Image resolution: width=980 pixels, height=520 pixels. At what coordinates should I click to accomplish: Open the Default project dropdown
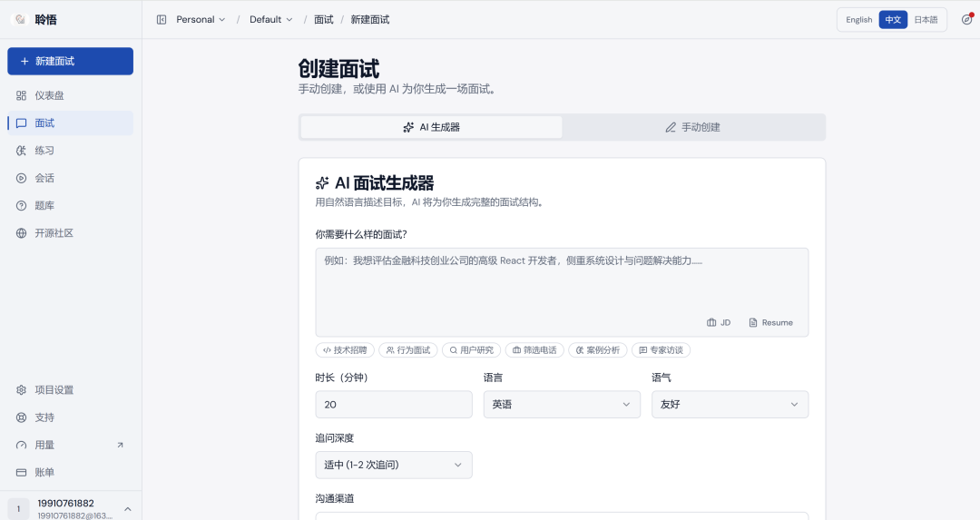pos(271,19)
